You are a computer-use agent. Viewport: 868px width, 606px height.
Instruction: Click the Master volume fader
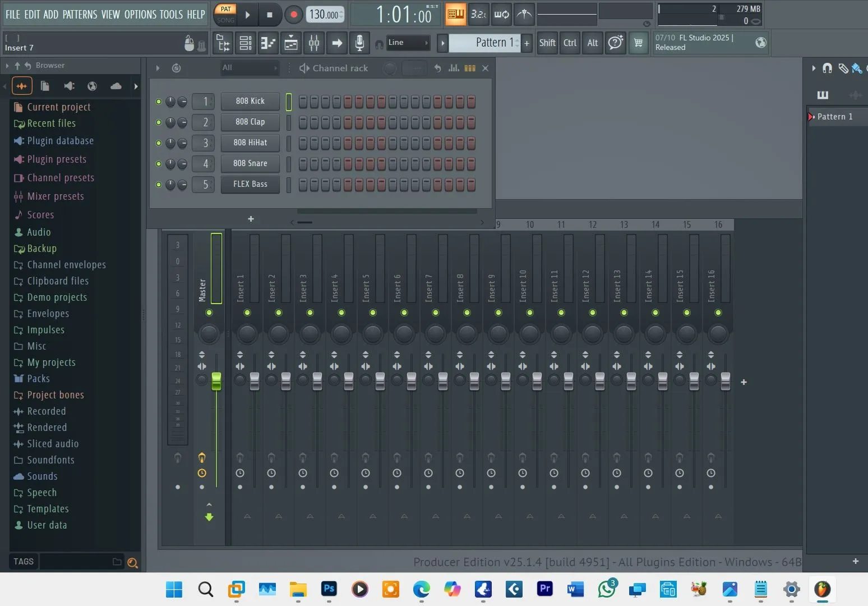click(x=216, y=381)
